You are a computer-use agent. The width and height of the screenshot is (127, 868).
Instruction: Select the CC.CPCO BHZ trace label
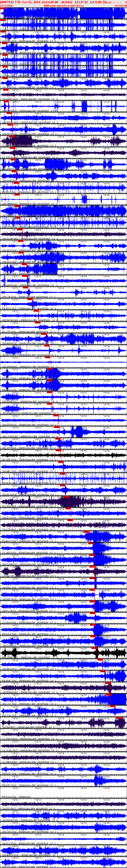coord(30,157)
